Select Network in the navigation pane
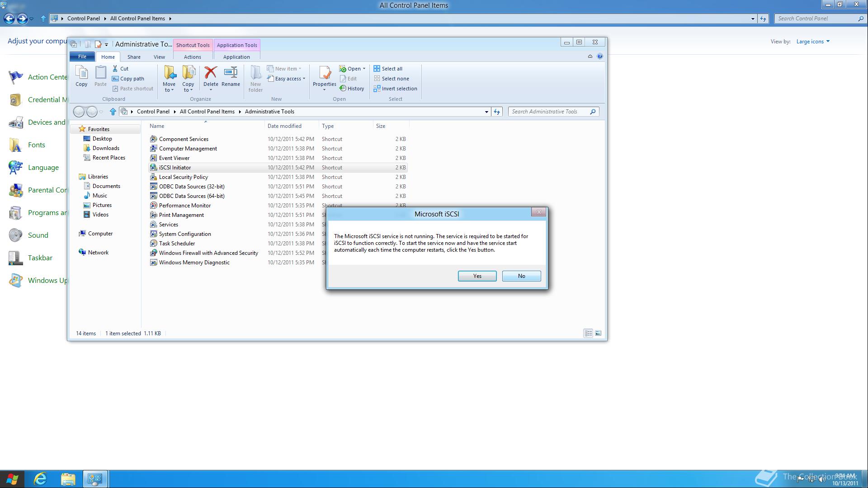 pyautogui.click(x=98, y=253)
